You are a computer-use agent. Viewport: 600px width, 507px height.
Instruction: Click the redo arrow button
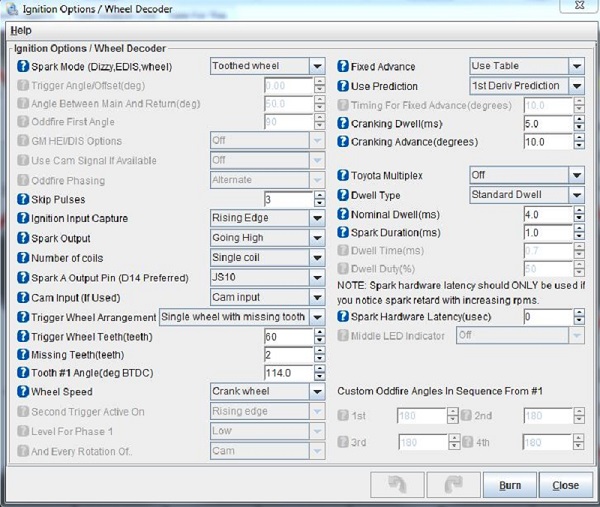tap(453, 485)
